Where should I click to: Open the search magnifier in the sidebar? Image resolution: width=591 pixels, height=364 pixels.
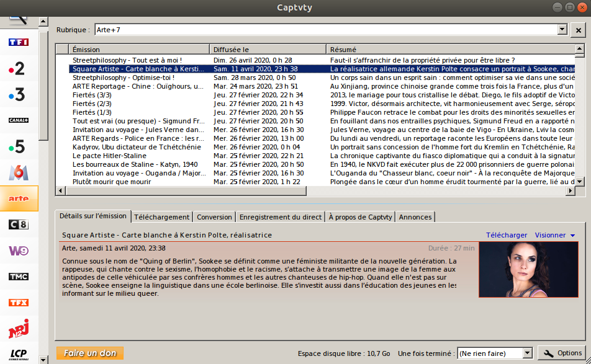(19, 22)
